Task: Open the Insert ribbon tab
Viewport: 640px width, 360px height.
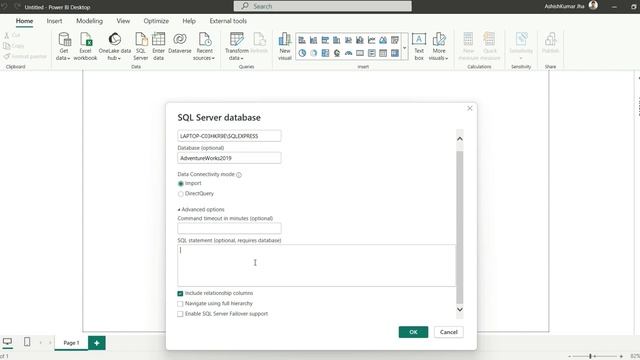Action: [54, 21]
